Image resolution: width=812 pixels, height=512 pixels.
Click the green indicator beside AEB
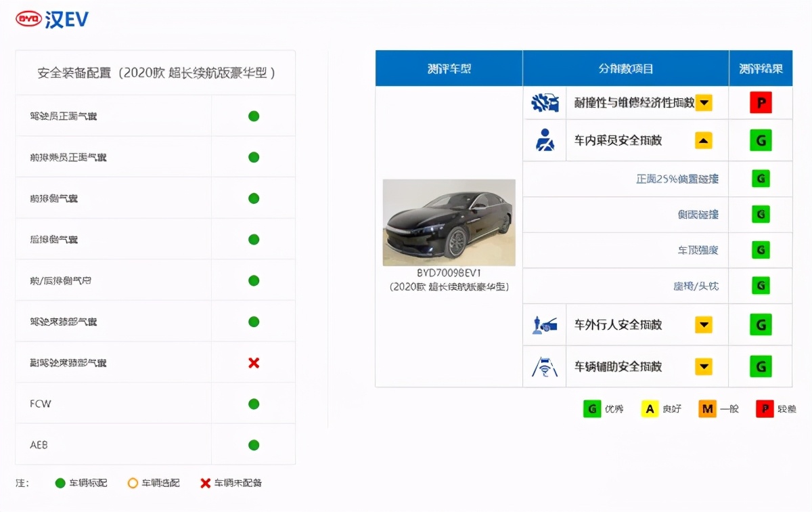coord(253,446)
